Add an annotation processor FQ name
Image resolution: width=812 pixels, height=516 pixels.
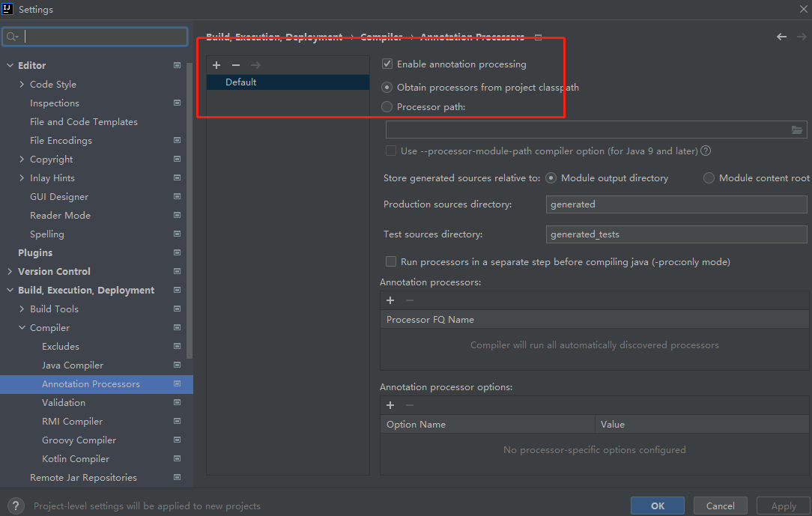[x=390, y=300]
